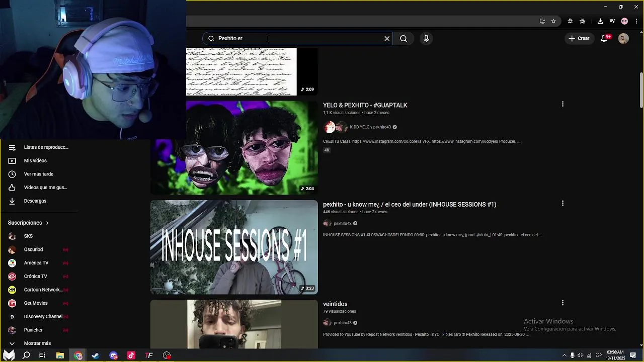Expand the Suscripciones section chevron
Screen dimensions: 644x362
[47, 223]
